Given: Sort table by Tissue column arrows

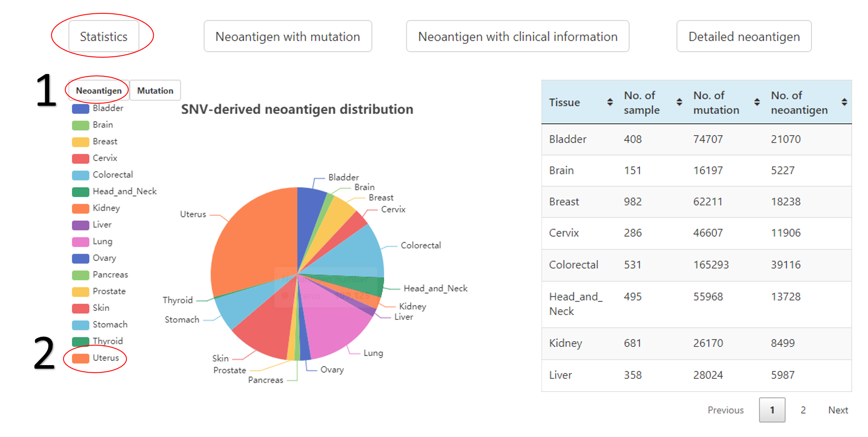Looking at the screenshot, I should click(610, 102).
